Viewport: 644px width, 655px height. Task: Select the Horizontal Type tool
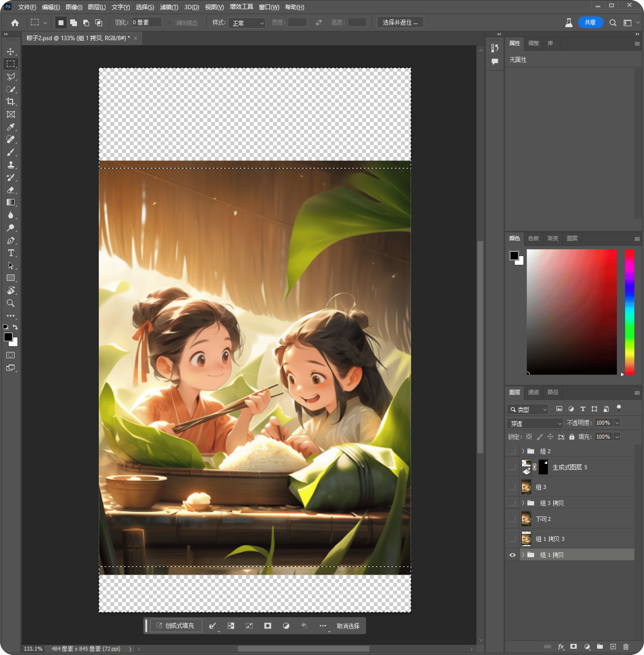click(x=11, y=253)
